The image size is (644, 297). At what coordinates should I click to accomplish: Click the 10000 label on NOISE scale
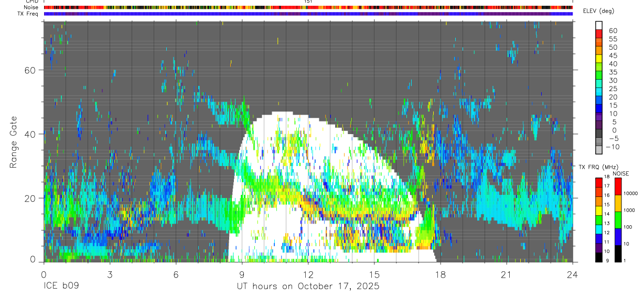point(630,193)
